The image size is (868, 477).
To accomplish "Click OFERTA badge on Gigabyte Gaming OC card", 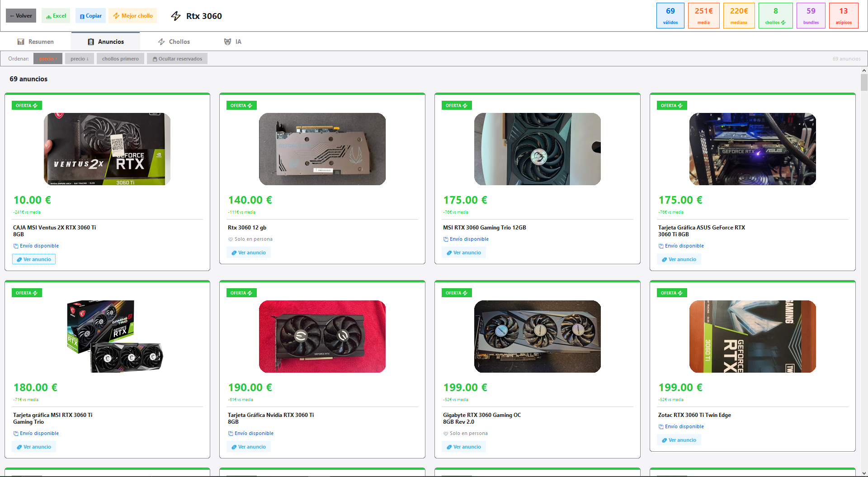I will coord(457,293).
